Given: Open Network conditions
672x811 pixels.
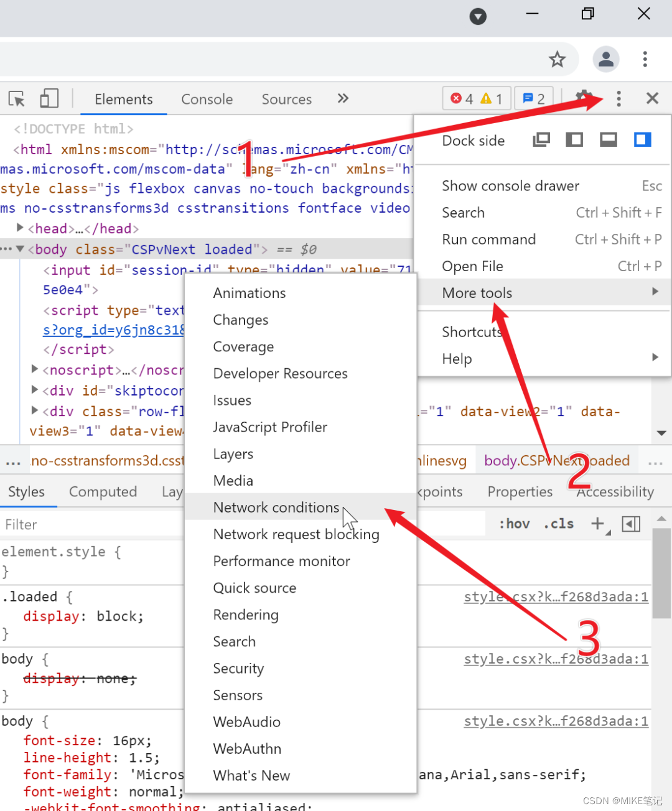Looking at the screenshot, I should (x=301, y=507).
